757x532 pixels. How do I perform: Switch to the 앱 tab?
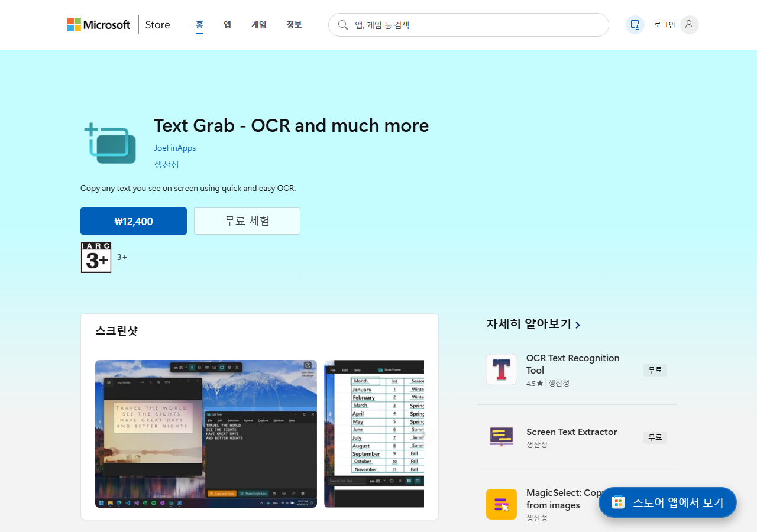pyautogui.click(x=227, y=25)
